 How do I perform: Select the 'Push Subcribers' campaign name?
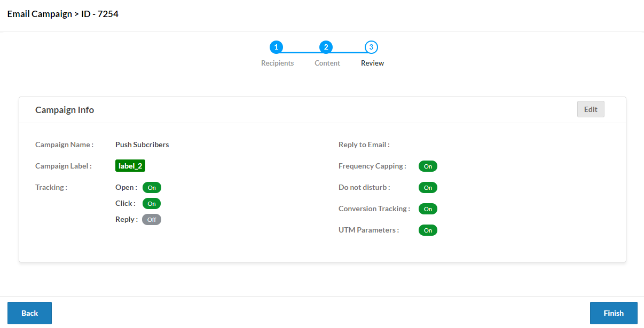click(x=142, y=145)
